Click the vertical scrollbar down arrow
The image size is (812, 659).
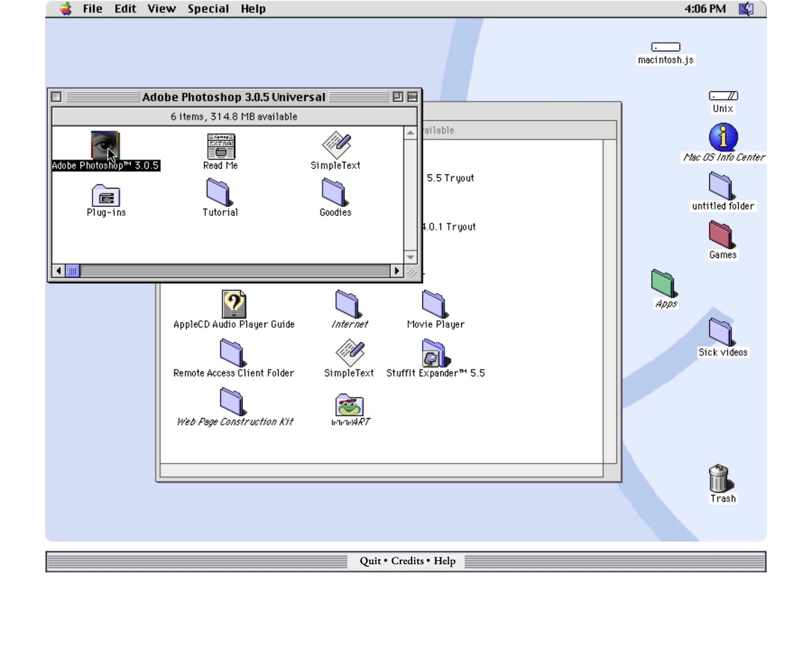(x=411, y=257)
